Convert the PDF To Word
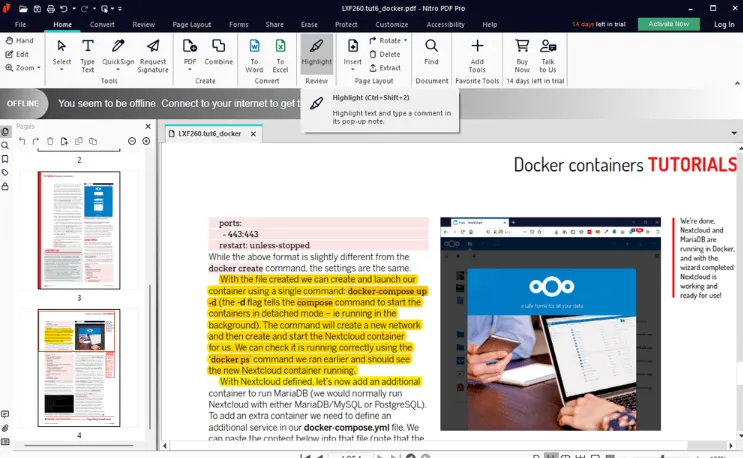This screenshot has height=458, width=743. (254, 56)
